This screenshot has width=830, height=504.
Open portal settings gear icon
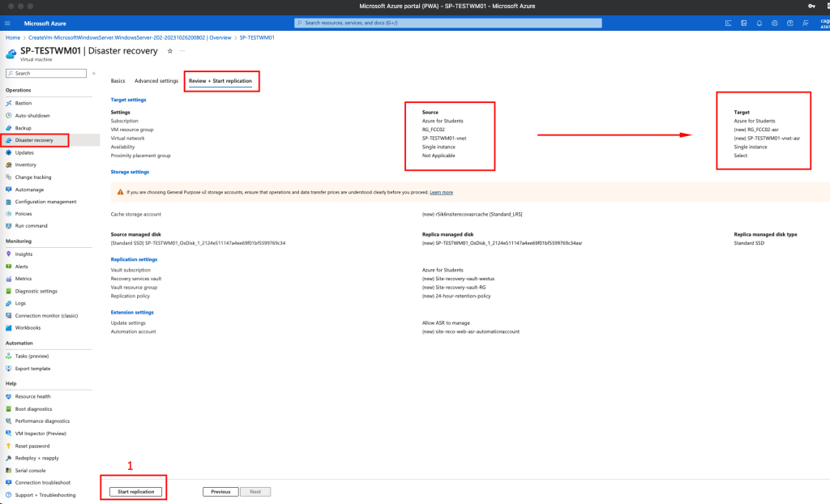coord(774,23)
